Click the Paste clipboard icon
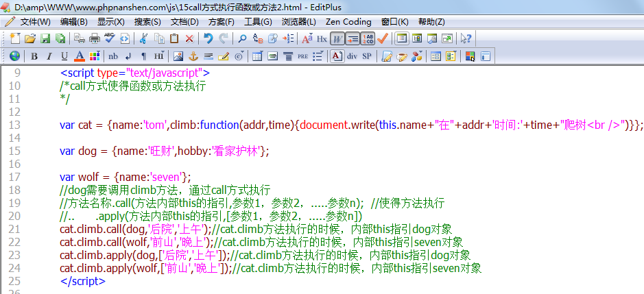The width and height of the screenshot is (644, 294). click(174, 38)
